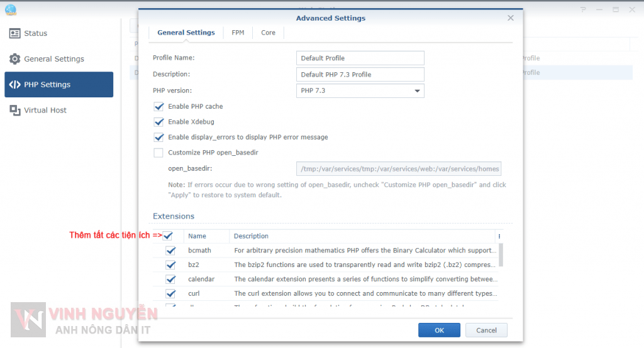Click the Status sidebar icon
Image resolution: width=644 pixels, height=348 pixels.
click(14, 33)
